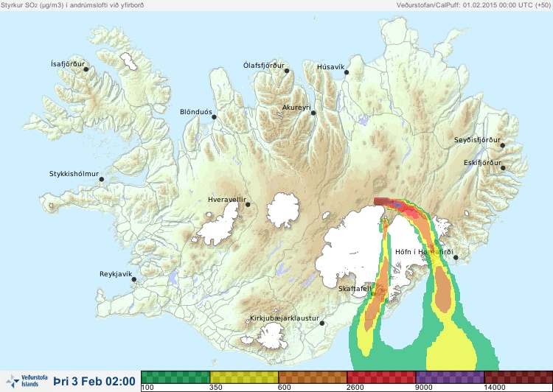Click the yellow 350 legend swatch

click(x=244, y=377)
